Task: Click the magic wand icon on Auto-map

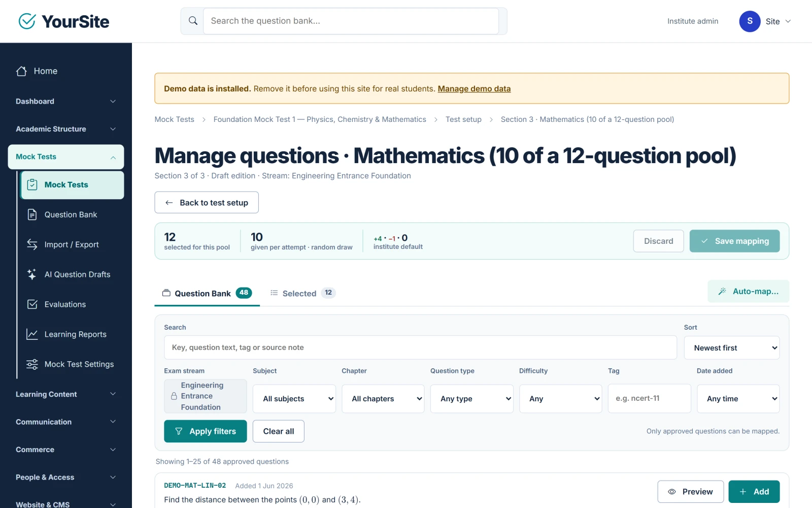Action: pyautogui.click(x=722, y=291)
